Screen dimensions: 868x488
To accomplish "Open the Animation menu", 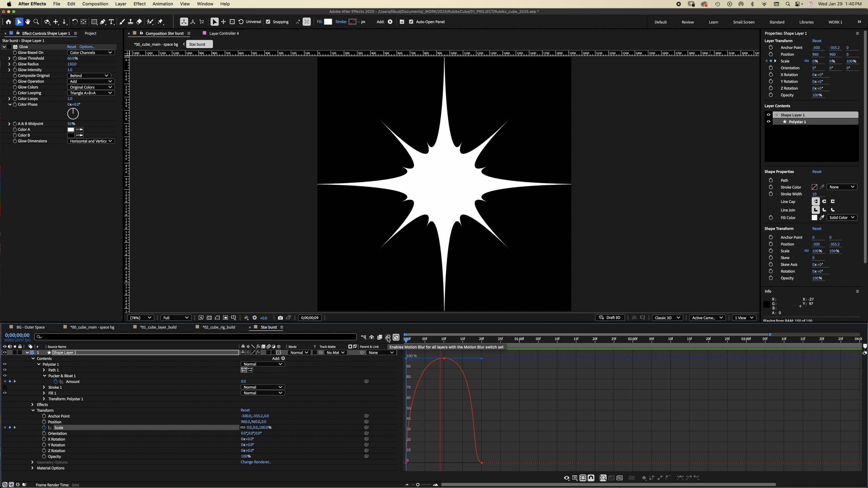I will (162, 4).
